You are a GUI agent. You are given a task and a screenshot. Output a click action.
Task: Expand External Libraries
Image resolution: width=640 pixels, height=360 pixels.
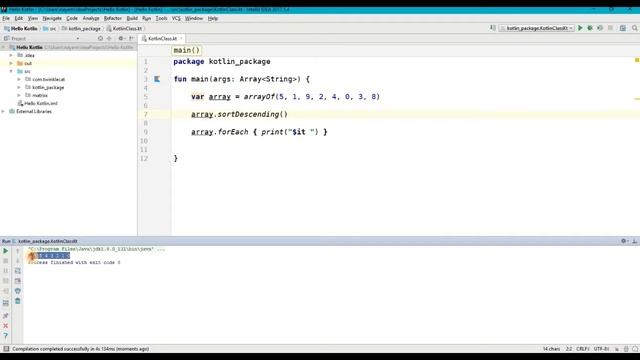4,111
